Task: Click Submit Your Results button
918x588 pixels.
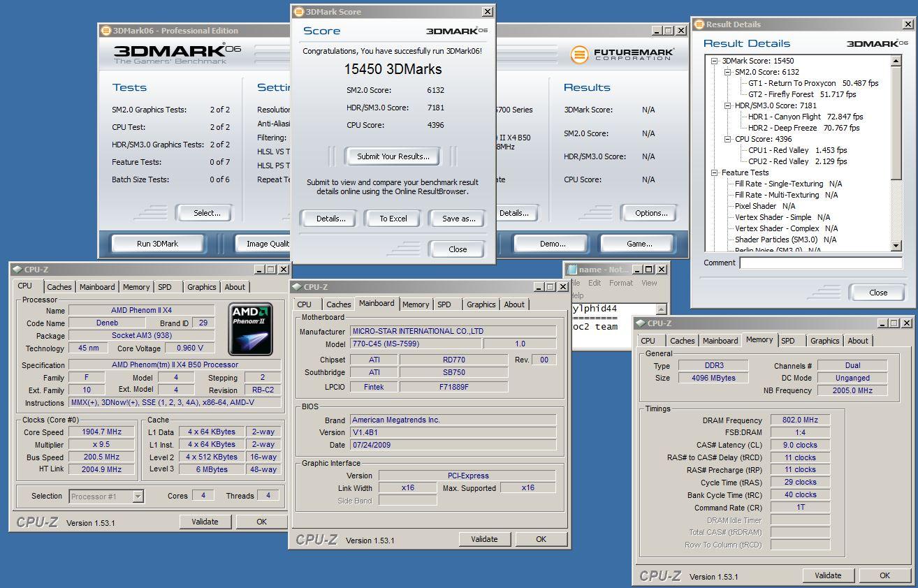Action: coord(393,156)
